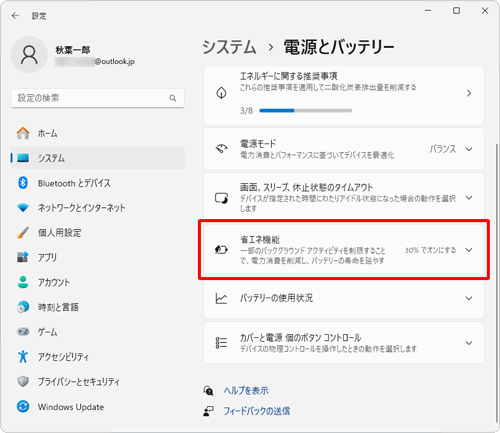Click the システム monitor icon
Screen dimensions: 500x433
(23, 158)
